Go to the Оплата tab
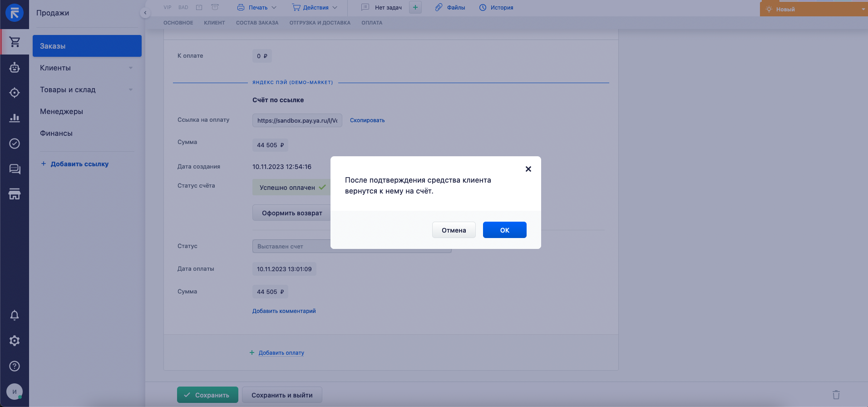The image size is (868, 407). 372,23
